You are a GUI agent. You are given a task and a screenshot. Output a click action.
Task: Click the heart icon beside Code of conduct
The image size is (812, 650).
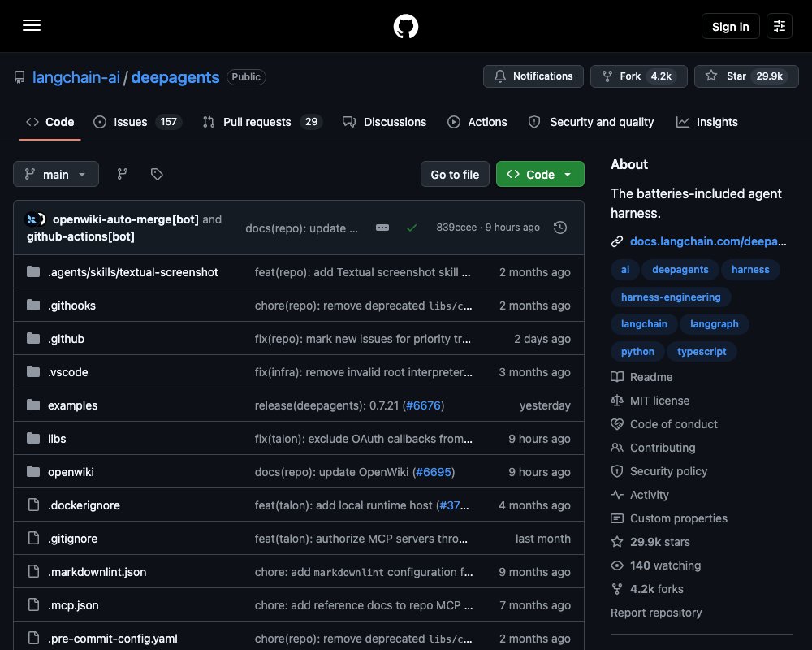(x=617, y=424)
